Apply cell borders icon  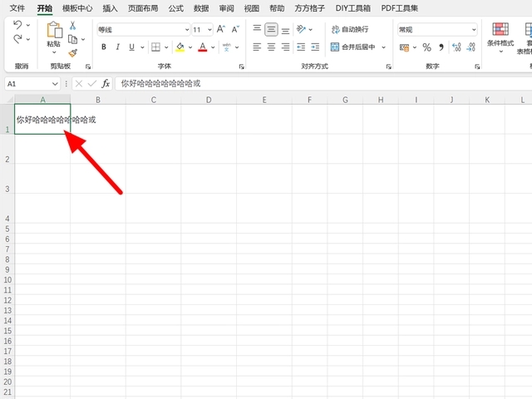point(155,47)
